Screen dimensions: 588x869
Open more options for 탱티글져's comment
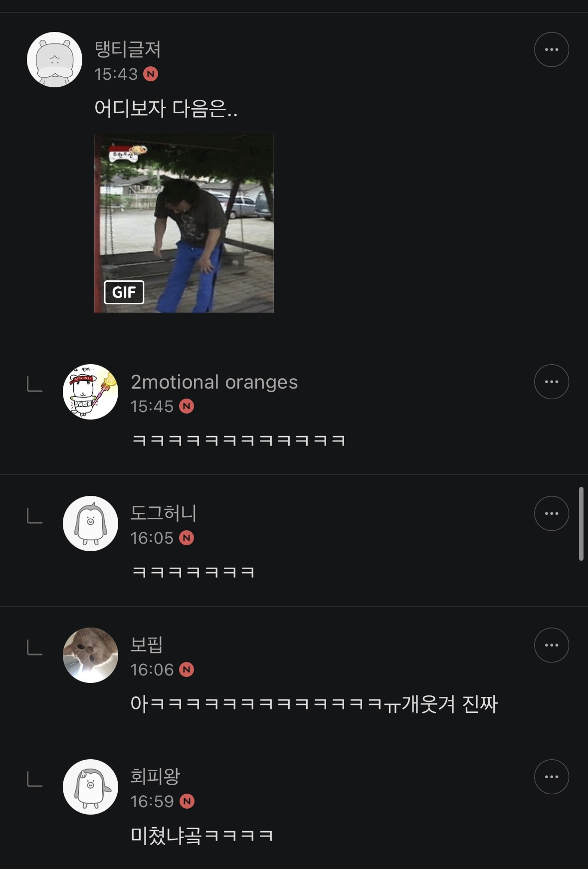click(x=552, y=49)
